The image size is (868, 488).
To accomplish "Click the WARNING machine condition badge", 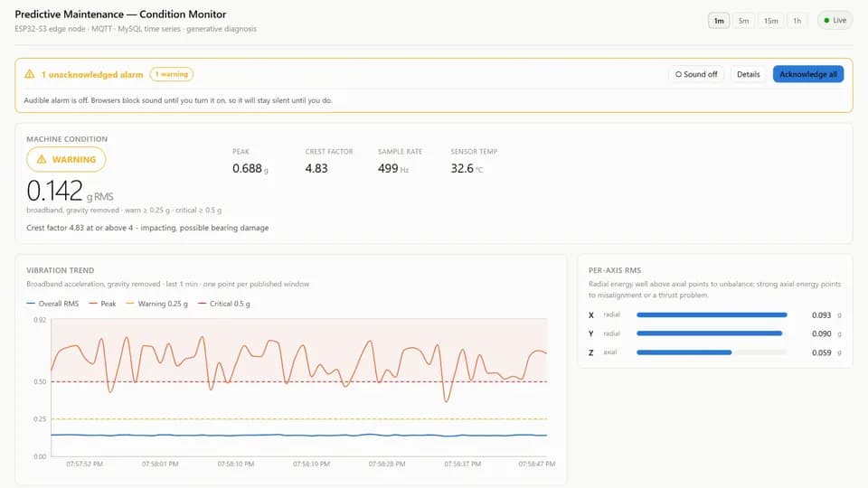I will [x=66, y=159].
